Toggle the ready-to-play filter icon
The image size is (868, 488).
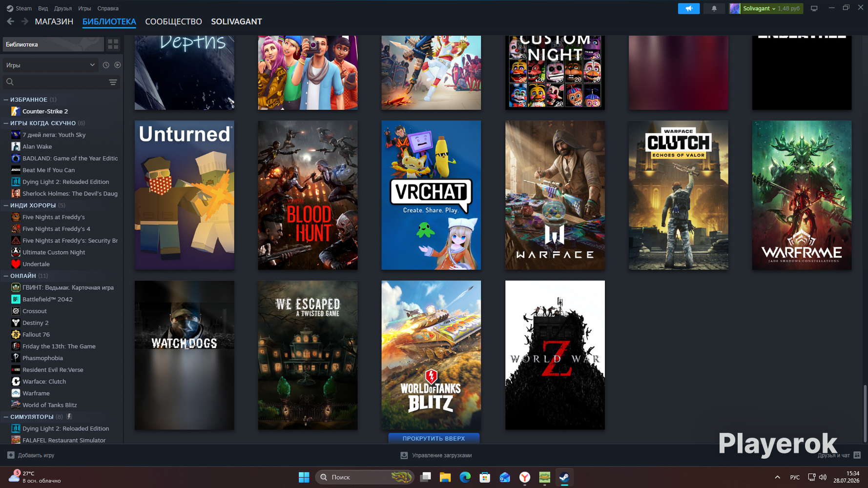click(x=118, y=65)
